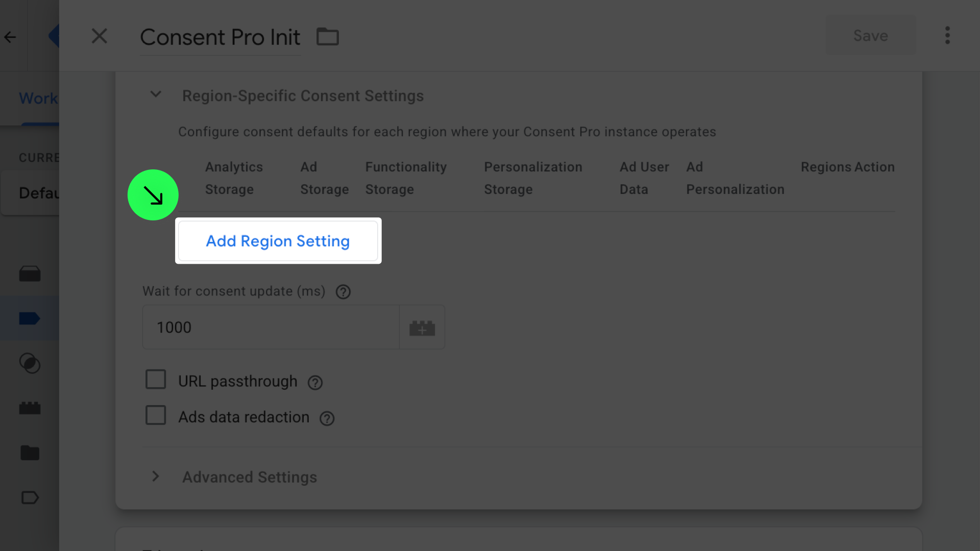Expand the Advanced Settings section
The image size is (980, 551).
click(156, 477)
